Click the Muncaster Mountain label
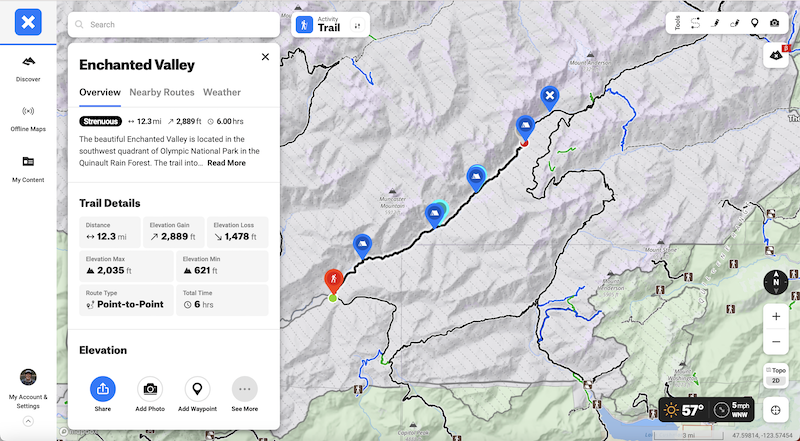Image resolution: width=800 pixels, height=441 pixels. pos(392,202)
